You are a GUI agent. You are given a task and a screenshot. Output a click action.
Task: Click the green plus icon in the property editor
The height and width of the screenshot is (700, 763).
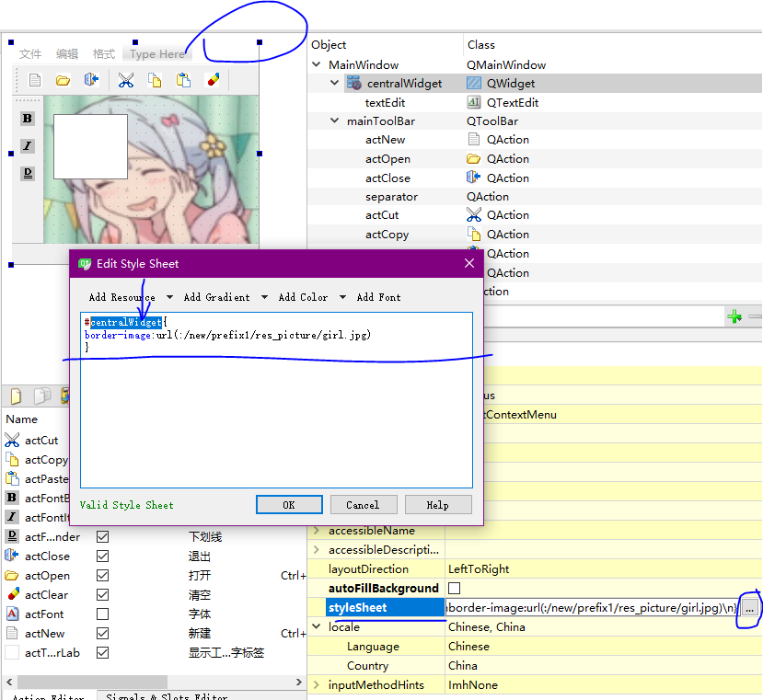734,316
